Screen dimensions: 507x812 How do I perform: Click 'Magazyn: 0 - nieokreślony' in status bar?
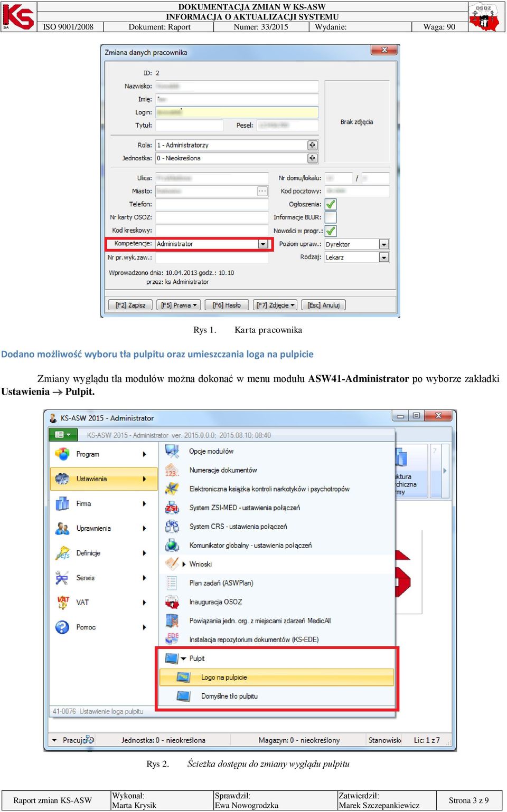tap(299, 740)
